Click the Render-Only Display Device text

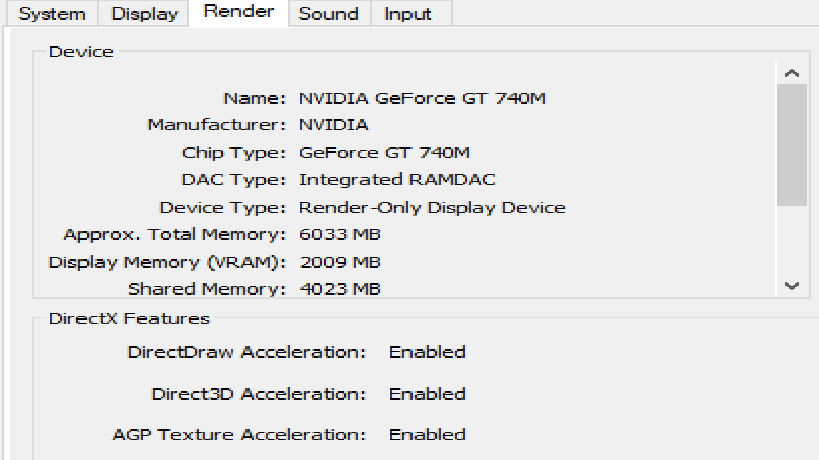(x=432, y=208)
